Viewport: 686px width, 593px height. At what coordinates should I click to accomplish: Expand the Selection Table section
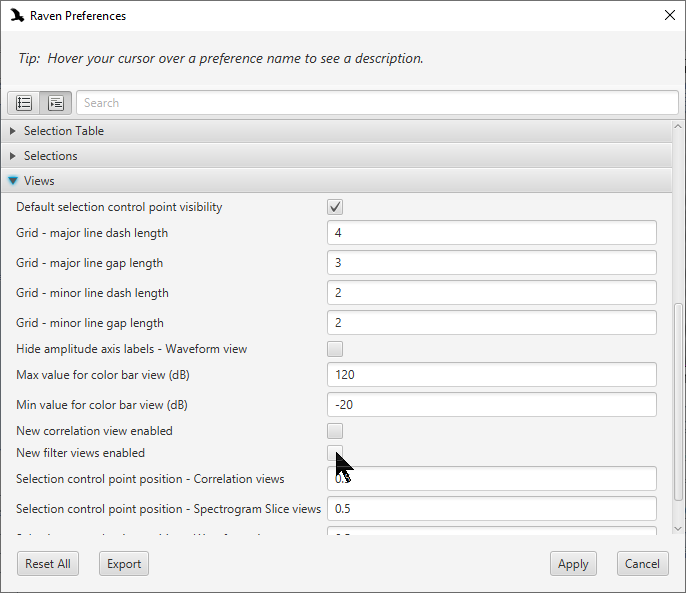point(336,131)
